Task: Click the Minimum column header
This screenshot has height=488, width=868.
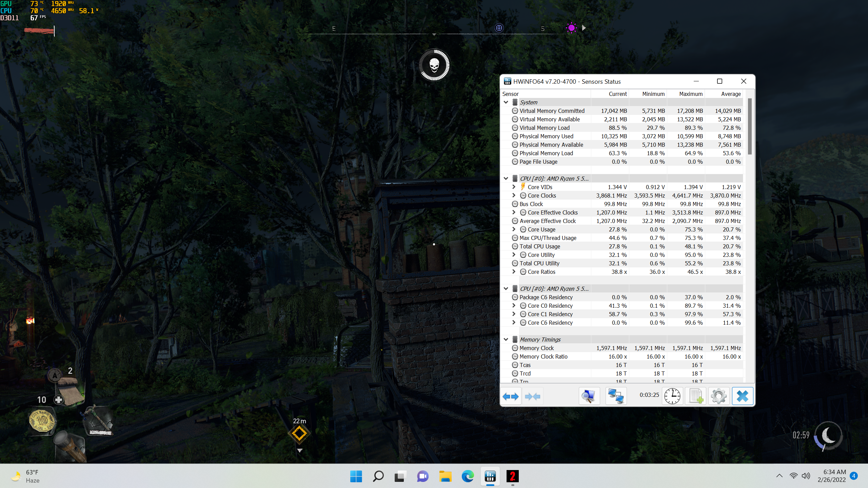Action: tap(648, 94)
